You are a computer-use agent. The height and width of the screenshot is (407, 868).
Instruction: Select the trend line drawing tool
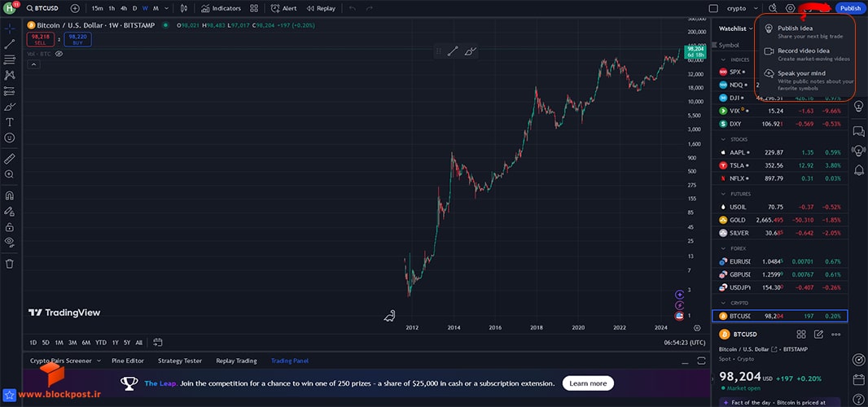pyautogui.click(x=10, y=44)
